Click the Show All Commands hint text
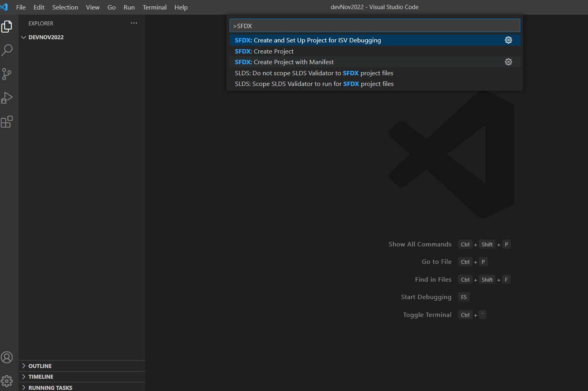 [x=420, y=244]
